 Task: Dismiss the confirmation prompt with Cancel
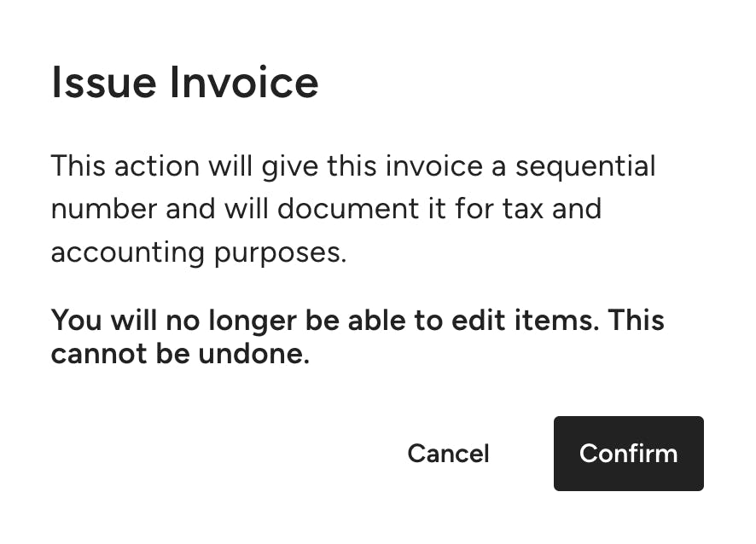448,454
